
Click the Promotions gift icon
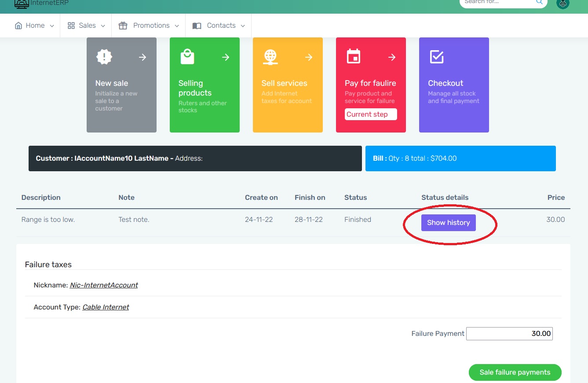click(x=123, y=26)
